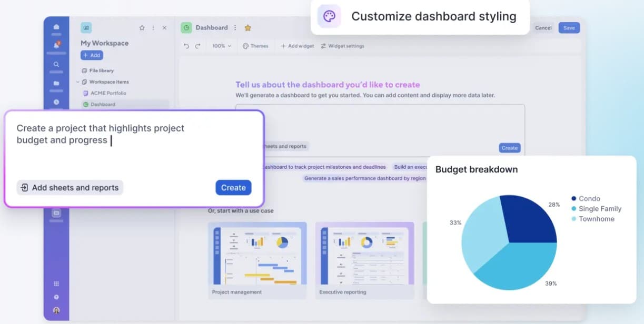This screenshot has width=644, height=324.
Task: Click the Condo legend color dot
Action: (573, 199)
